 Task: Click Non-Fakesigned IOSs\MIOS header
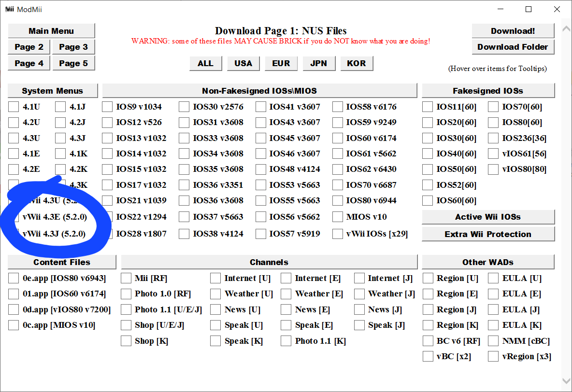click(x=259, y=91)
